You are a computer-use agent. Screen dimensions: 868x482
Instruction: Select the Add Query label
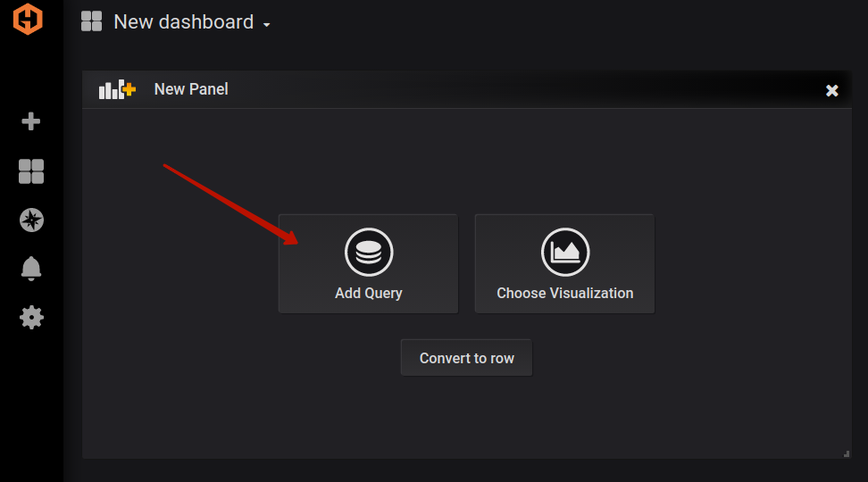369,294
